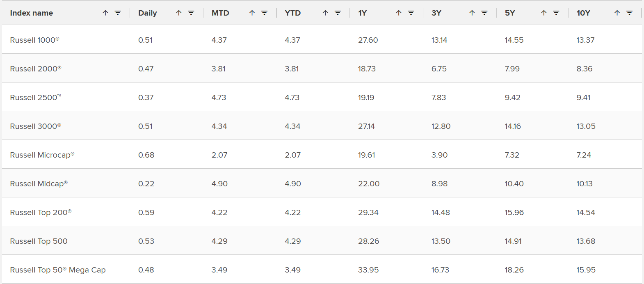This screenshot has width=644, height=284.
Task: Select Russell Top 50 Mega Cap row
Action: pos(58,270)
